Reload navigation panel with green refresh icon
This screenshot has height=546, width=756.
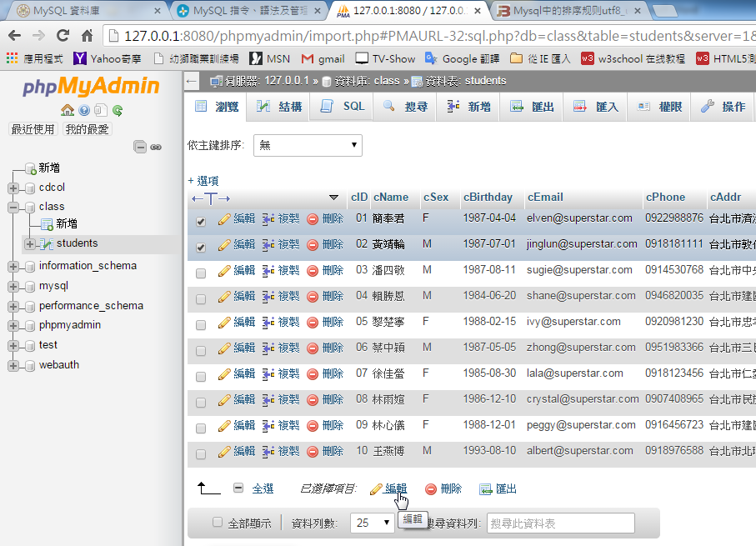(x=118, y=111)
